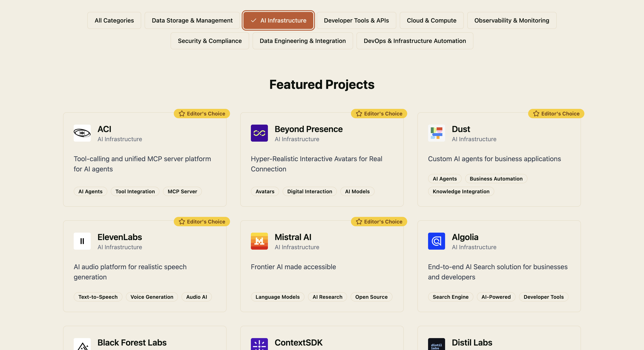Enable the Security & Compliance filter
644x350 pixels.
[210, 41]
